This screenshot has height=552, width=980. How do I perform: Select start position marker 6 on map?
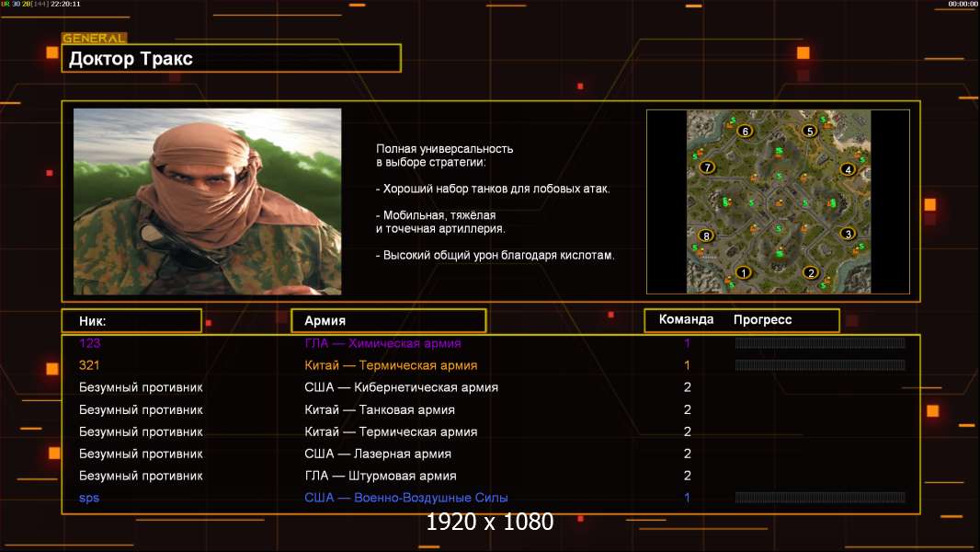745,131
